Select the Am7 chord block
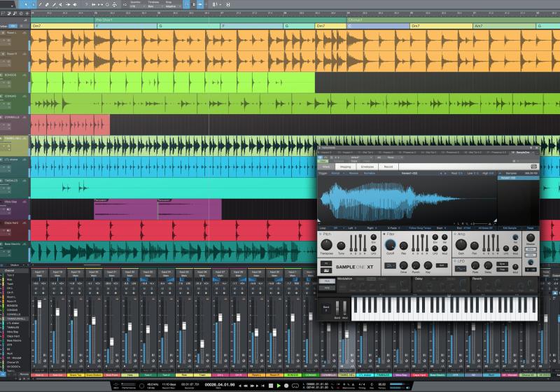Screen dimensions: 560x392 [x=504, y=26]
